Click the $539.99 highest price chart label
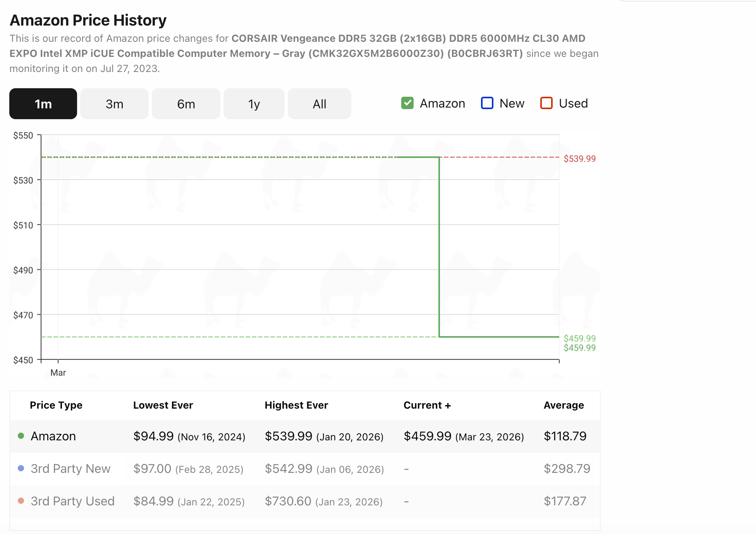The width and height of the screenshot is (756, 534). pyautogui.click(x=579, y=159)
